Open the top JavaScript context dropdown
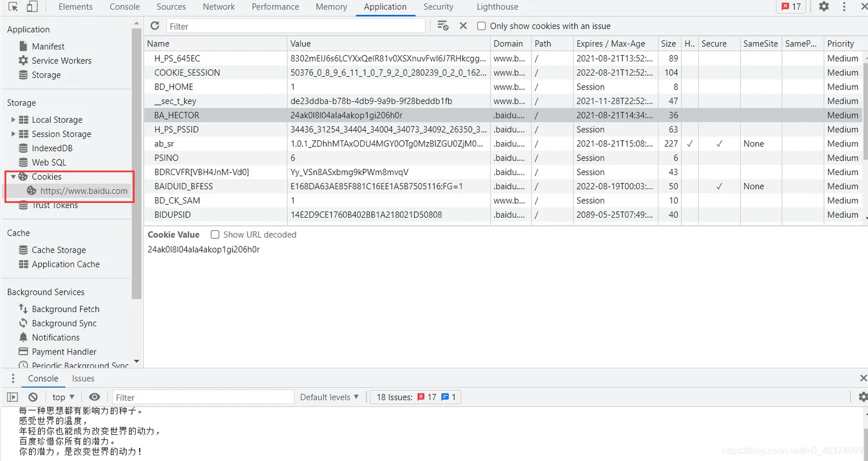This screenshot has width=868, height=461. (63, 397)
